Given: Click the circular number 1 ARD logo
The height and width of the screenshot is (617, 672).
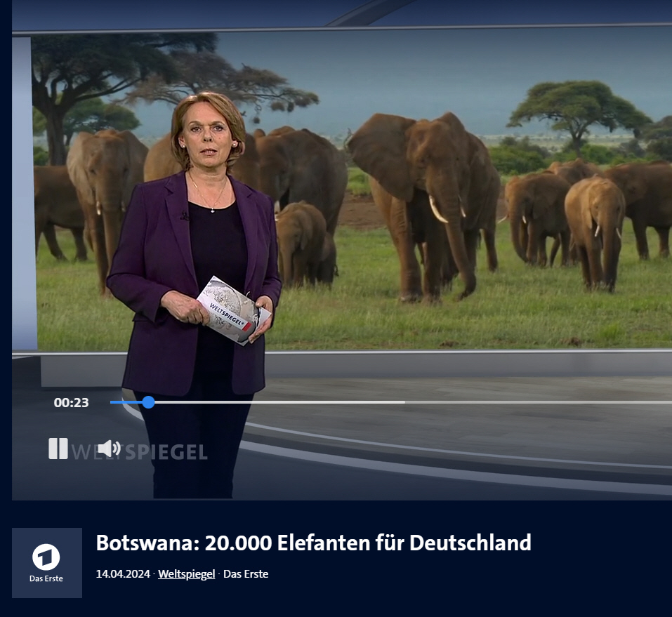Looking at the screenshot, I should (46, 557).
